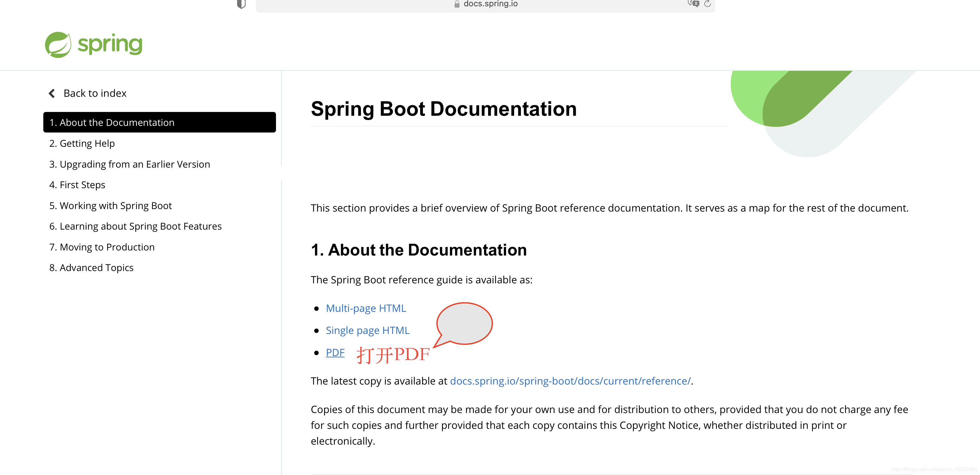Click 'Back to index'
The height and width of the screenshot is (475, 980).
pos(94,93)
